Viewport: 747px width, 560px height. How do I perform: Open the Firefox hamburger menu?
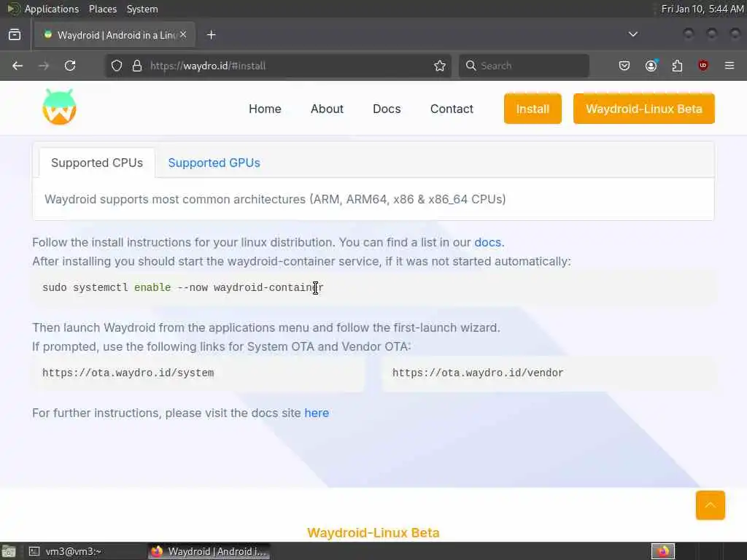[729, 66]
